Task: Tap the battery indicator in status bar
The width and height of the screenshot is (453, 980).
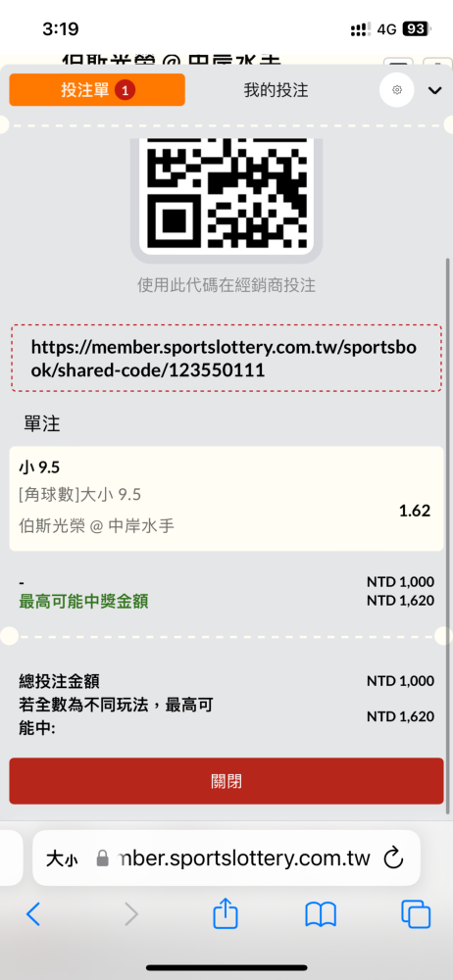Action: pos(417,28)
